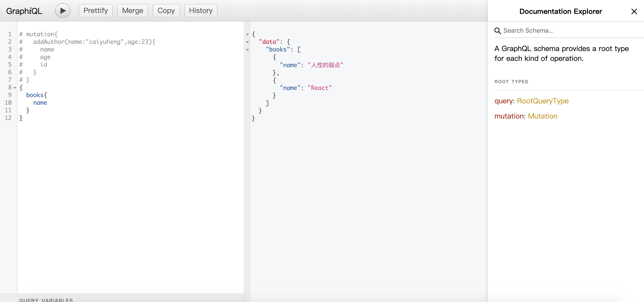
Task: Fold the "data" object in results
Action: (x=247, y=42)
